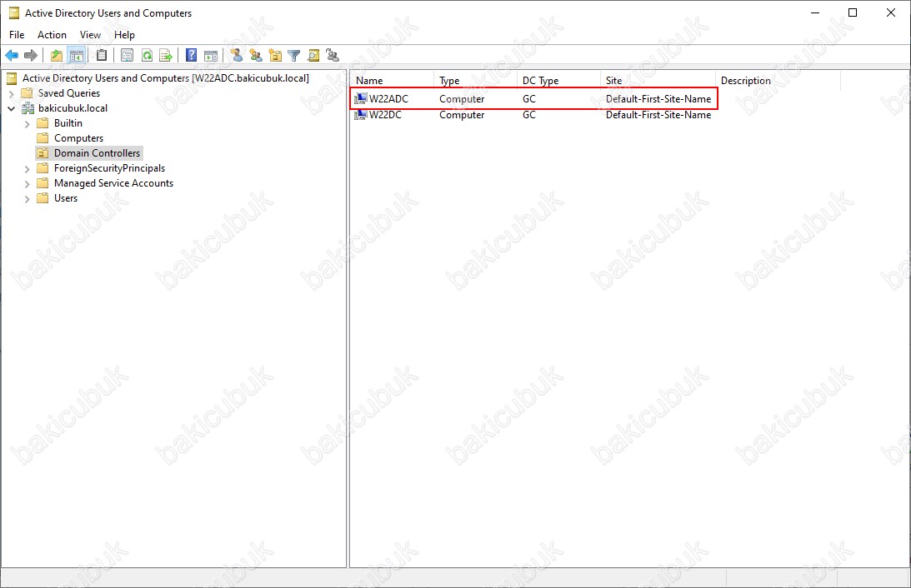
Task: Click Find objects magnifier toolbar icon
Action: tap(313, 55)
